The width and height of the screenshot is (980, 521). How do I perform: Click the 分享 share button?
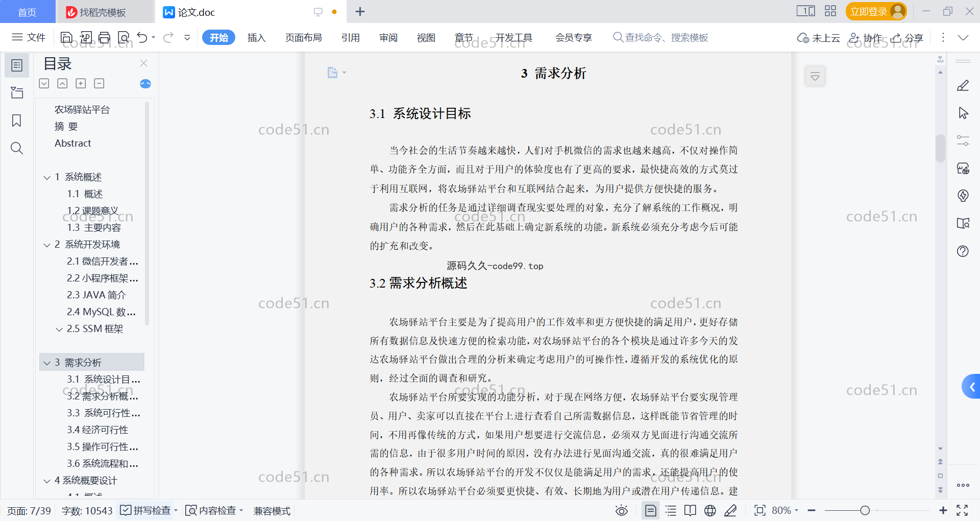tap(907, 38)
